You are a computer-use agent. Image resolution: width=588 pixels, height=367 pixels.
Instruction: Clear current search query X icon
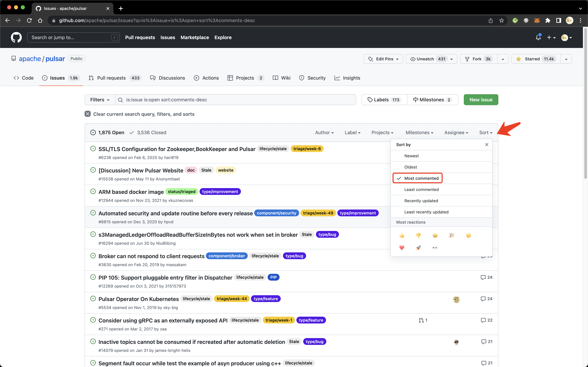click(88, 114)
